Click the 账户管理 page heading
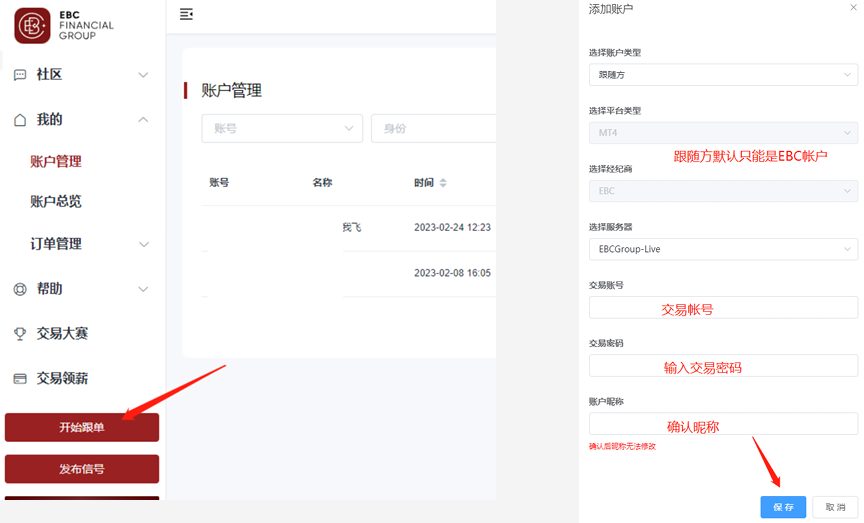Viewport: 864px width, 523px height. [231, 90]
